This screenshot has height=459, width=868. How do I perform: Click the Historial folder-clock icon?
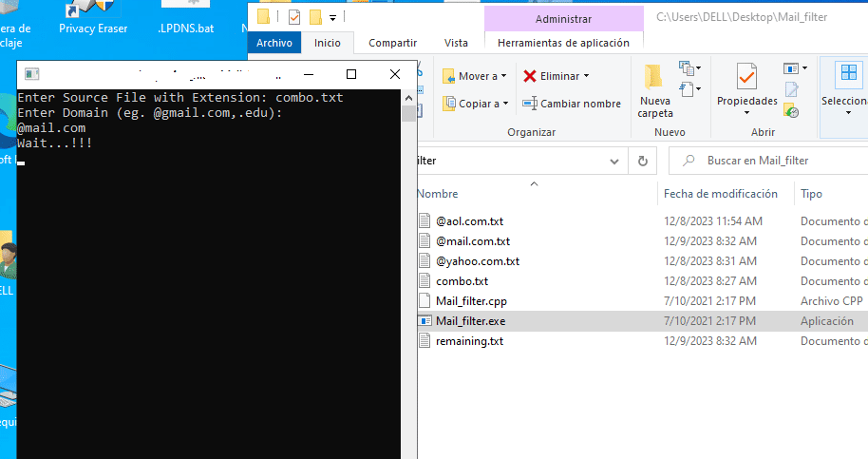pyautogui.click(x=791, y=111)
